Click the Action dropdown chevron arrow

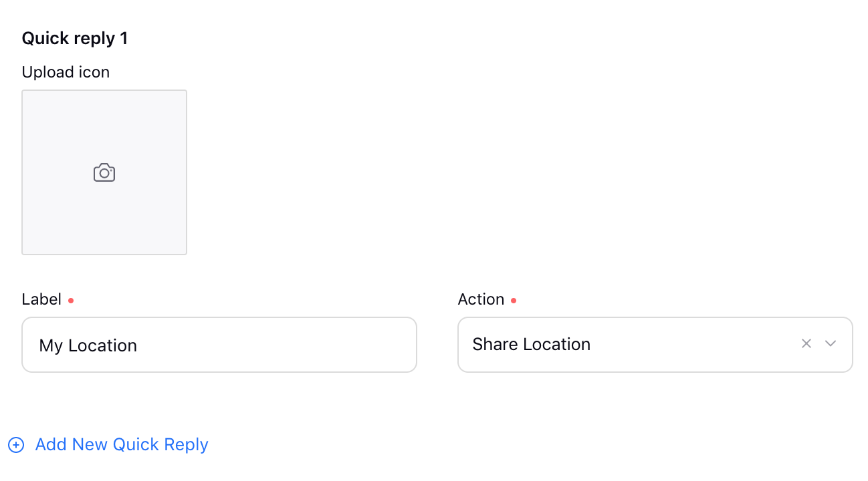click(x=831, y=343)
